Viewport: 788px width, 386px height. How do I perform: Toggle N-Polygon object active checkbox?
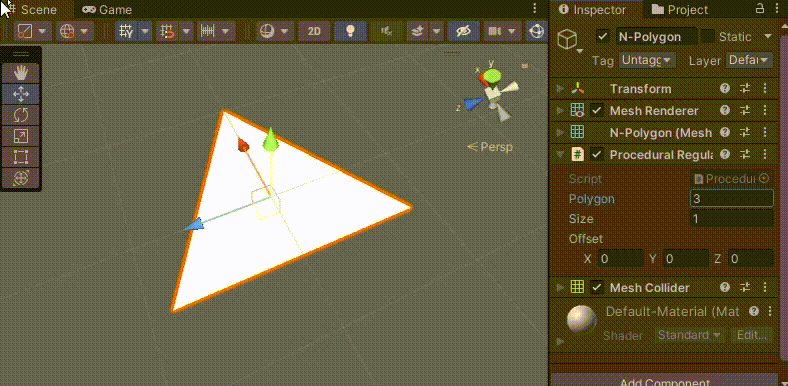(603, 36)
